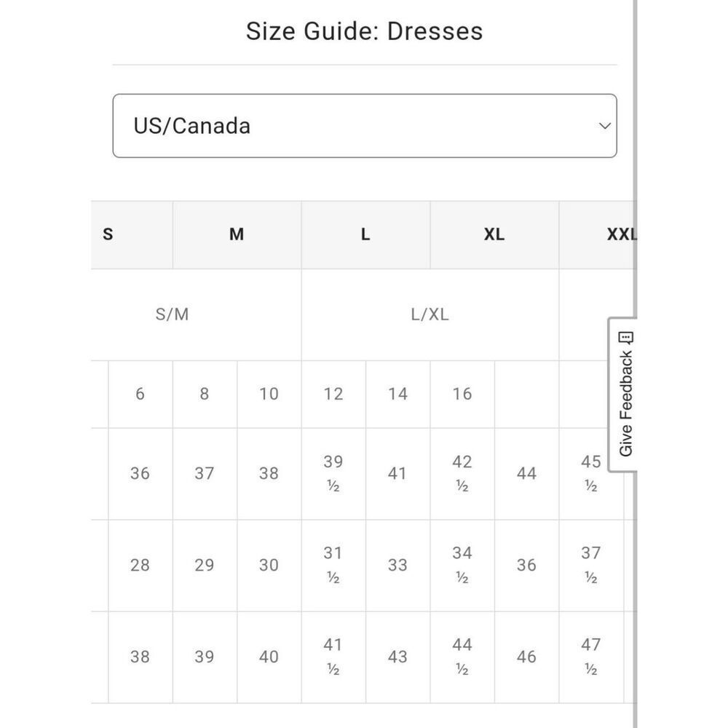
Task: Click the Give Feedback side tab
Action: (623, 395)
